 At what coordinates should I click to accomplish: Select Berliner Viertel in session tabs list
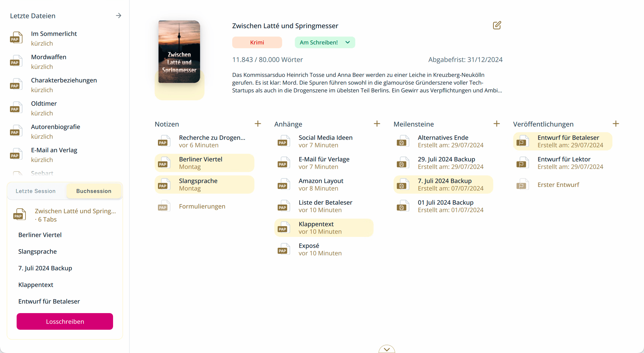40,235
